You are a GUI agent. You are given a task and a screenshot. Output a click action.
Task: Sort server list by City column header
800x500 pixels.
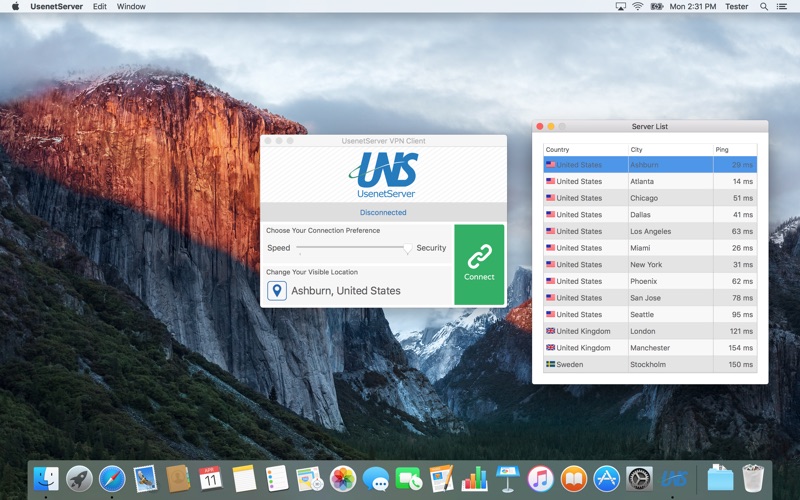pyautogui.click(x=668, y=150)
